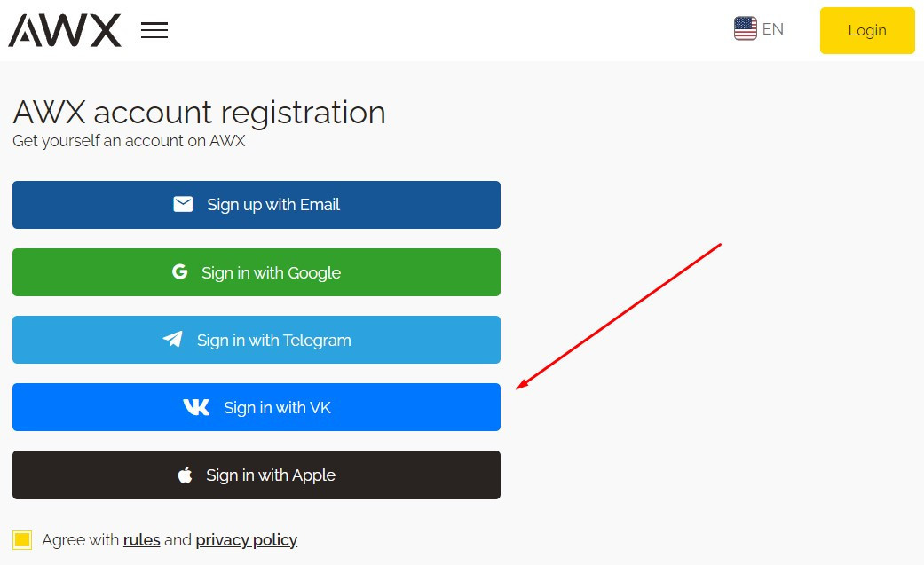This screenshot has width=924, height=565.
Task: Choose Sign up with Email
Action: click(x=273, y=205)
